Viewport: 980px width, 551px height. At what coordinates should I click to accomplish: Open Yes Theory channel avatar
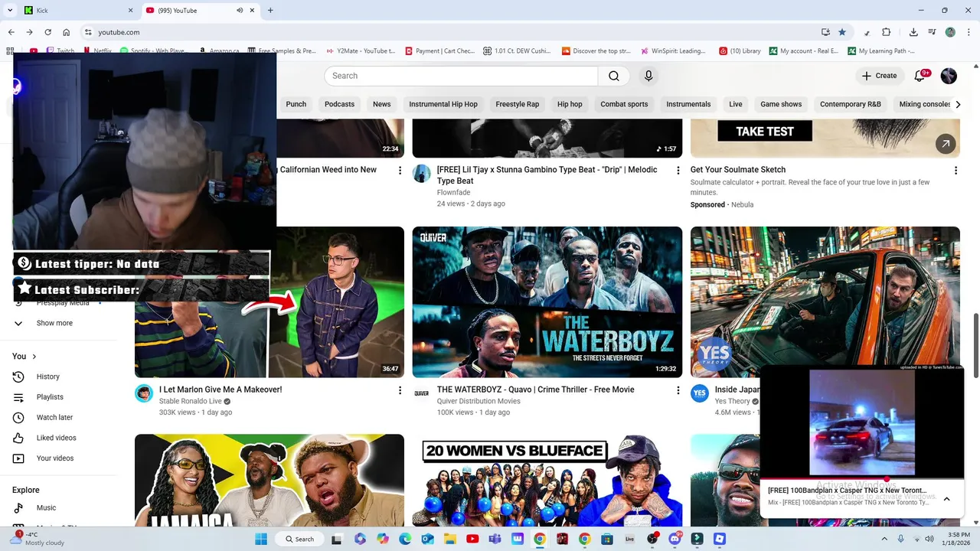tap(699, 393)
